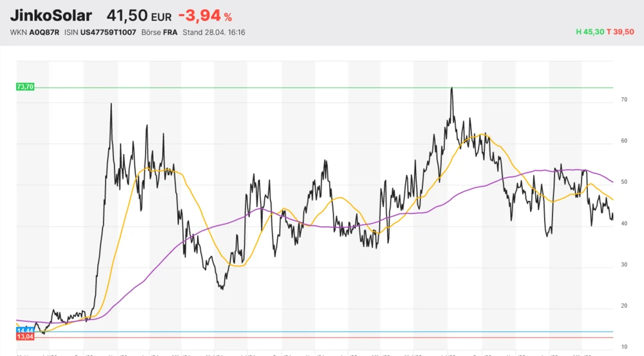This screenshot has width=644, height=356.
Task: Click the Stand 28.04. 16:16 timestamp
Action: pos(214,32)
